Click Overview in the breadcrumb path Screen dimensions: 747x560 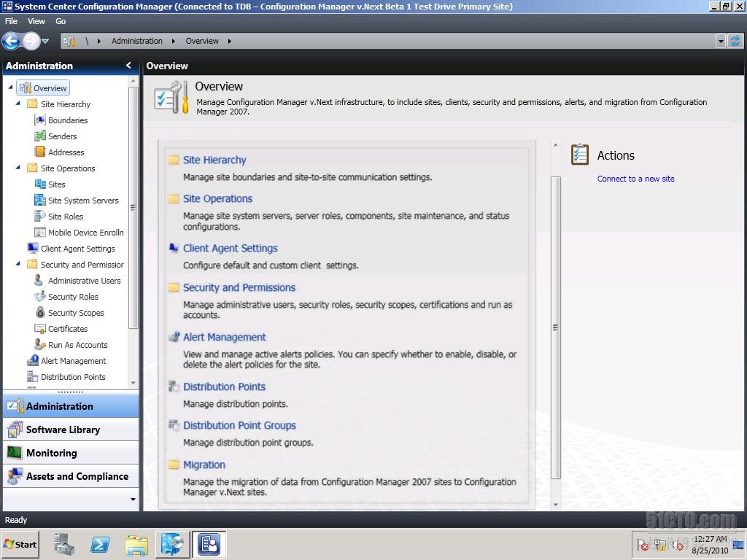coord(202,41)
